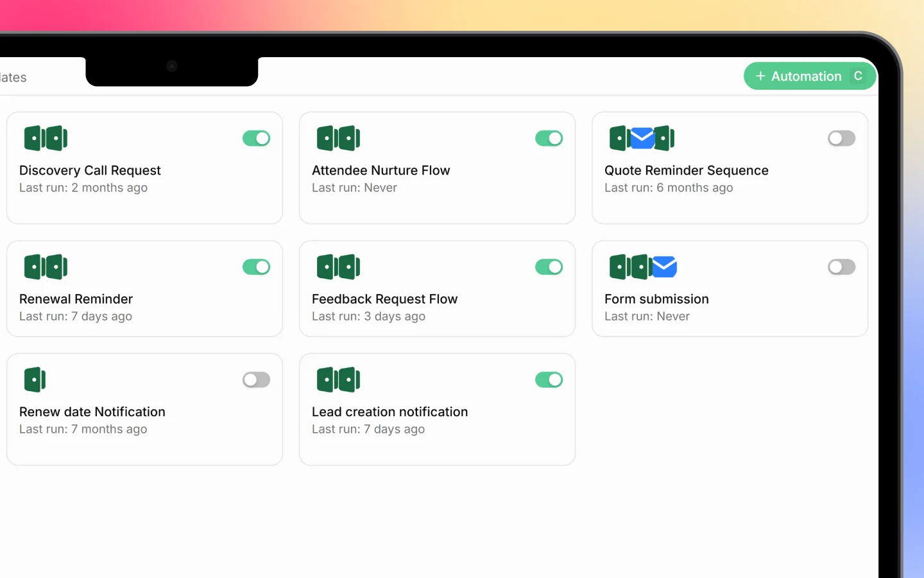Click the last green icon on Quote Reminder Sequence
924x578 pixels.
click(664, 138)
